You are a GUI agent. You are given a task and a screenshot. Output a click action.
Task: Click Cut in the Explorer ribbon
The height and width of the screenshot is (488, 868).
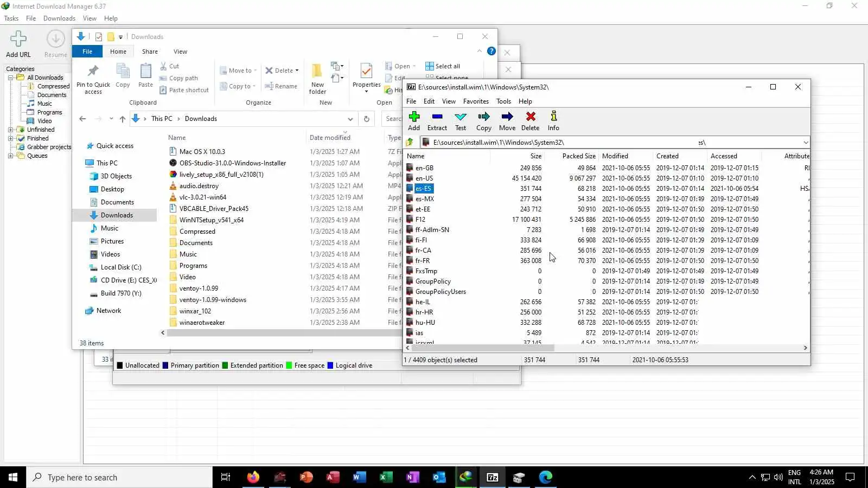169,66
